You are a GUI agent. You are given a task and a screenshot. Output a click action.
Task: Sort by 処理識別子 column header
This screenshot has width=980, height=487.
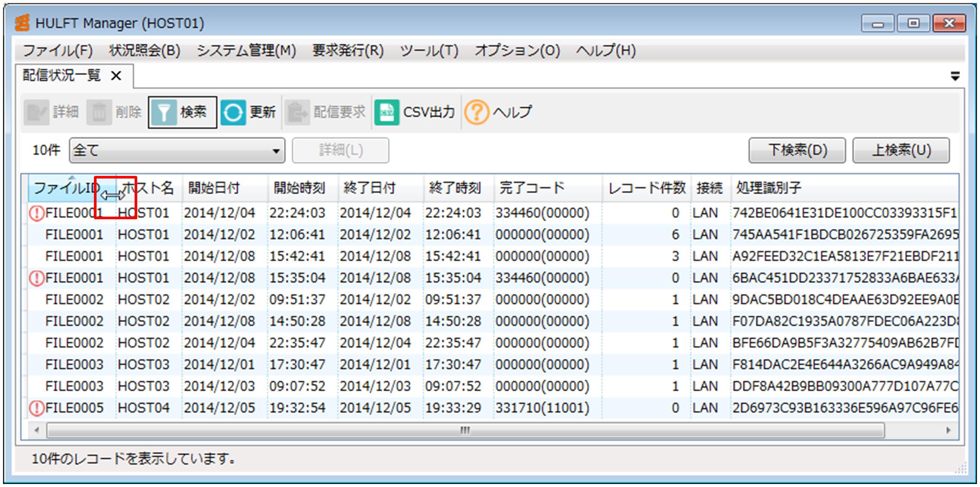point(845,188)
